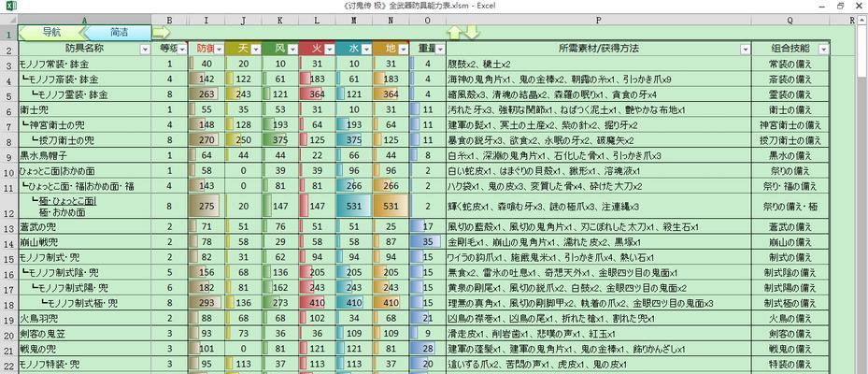Select 火 value 410 in row 18
This screenshot has height=374, width=868.
click(317, 303)
